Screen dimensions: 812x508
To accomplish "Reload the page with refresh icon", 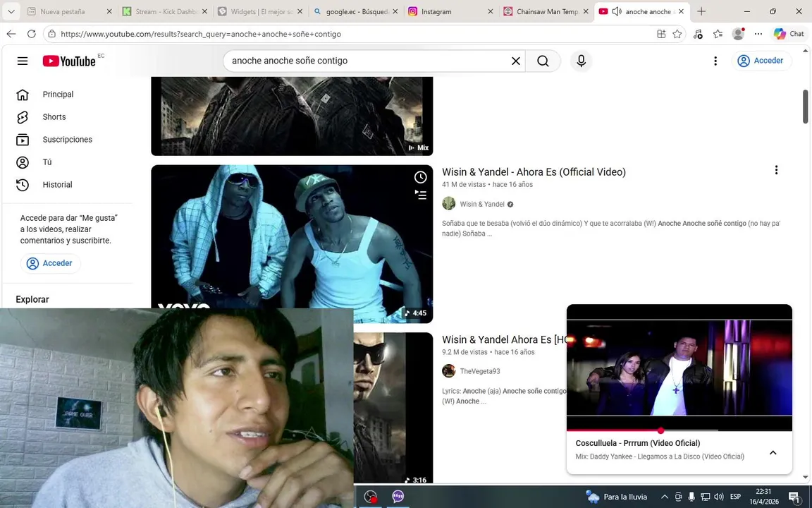I will point(32,34).
